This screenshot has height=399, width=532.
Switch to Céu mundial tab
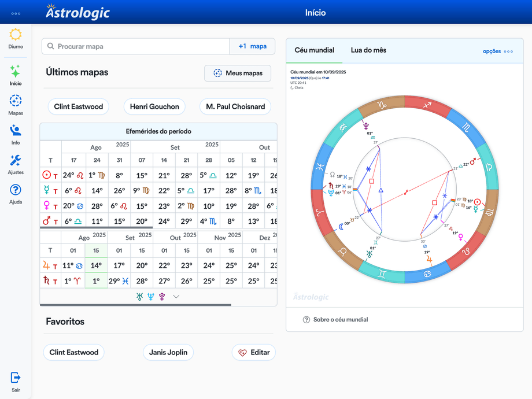pyautogui.click(x=314, y=50)
